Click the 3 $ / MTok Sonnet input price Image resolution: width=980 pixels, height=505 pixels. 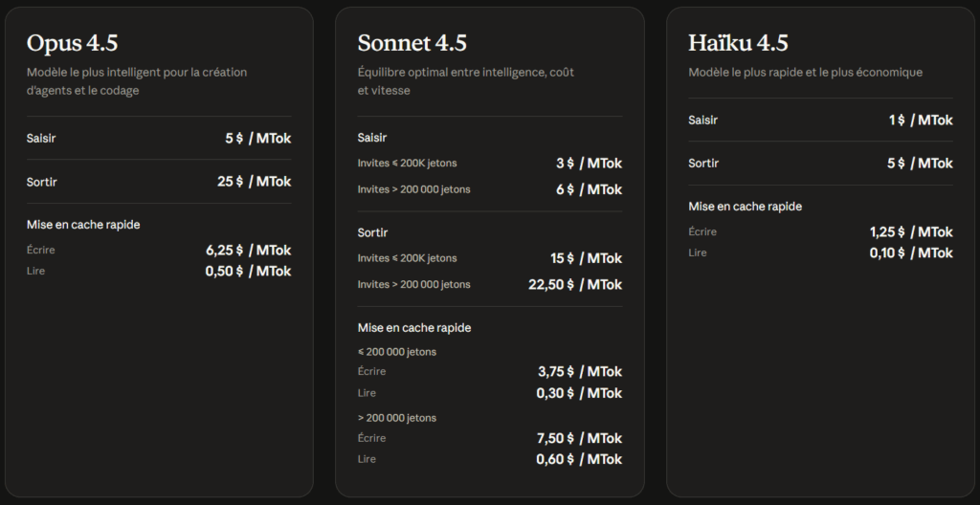pos(589,164)
